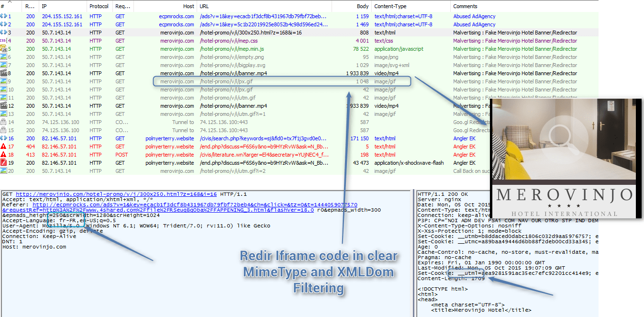Sort sessions by the IP column header
Screen dimensions: 644x317
click(x=63, y=6)
